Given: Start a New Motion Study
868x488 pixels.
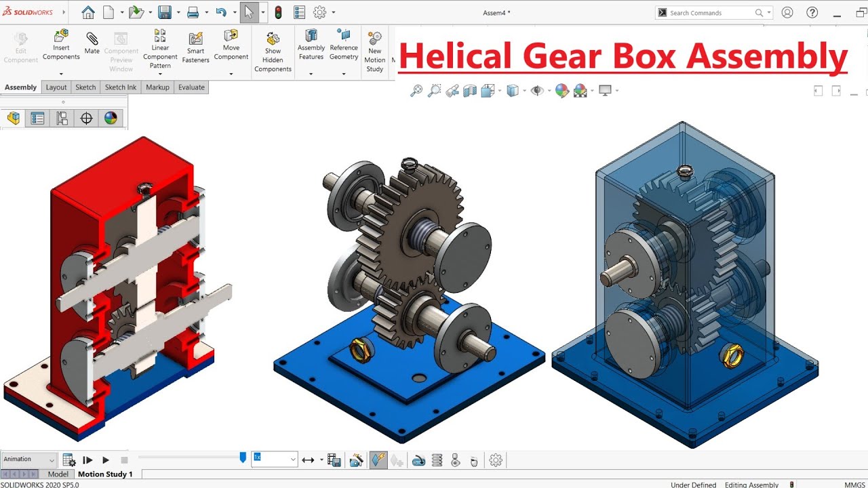Looking at the screenshot, I should 374,52.
